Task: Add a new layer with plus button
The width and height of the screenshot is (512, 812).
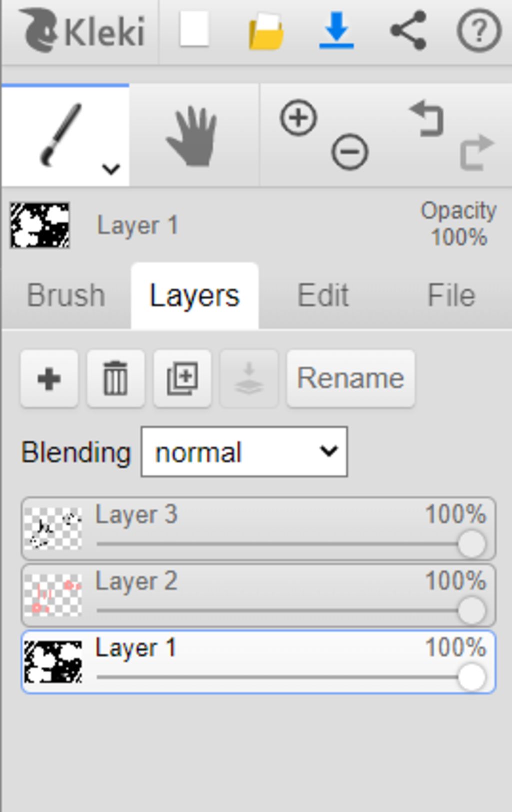Action: pos(49,378)
